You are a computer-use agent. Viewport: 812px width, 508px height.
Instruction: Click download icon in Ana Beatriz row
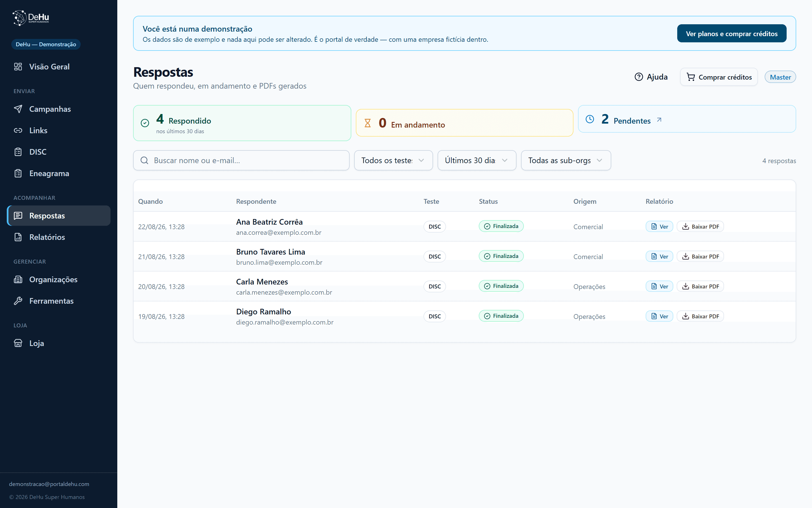[x=686, y=226]
